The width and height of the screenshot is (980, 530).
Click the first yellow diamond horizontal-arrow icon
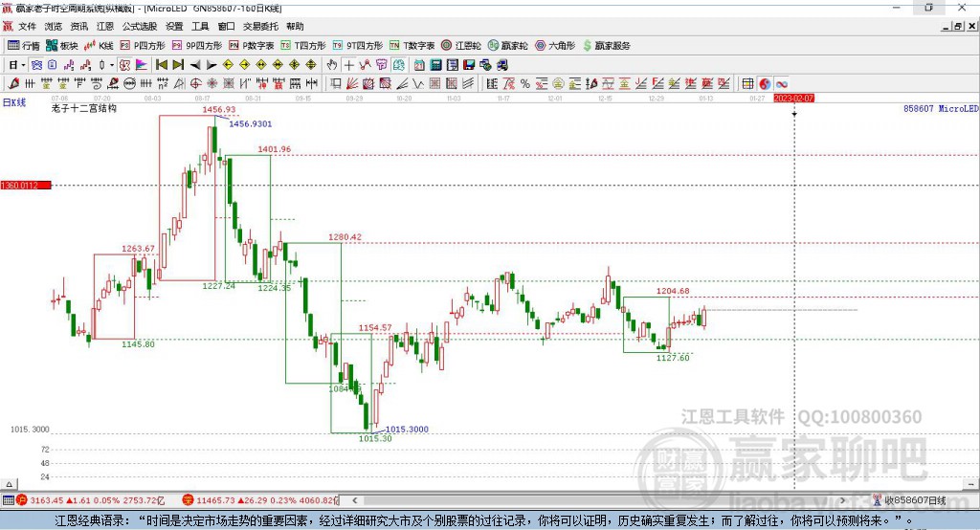[228, 65]
